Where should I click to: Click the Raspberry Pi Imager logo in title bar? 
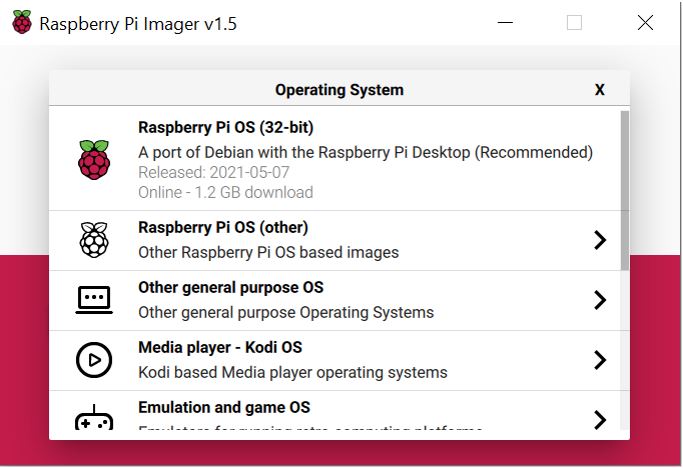click(22, 23)
